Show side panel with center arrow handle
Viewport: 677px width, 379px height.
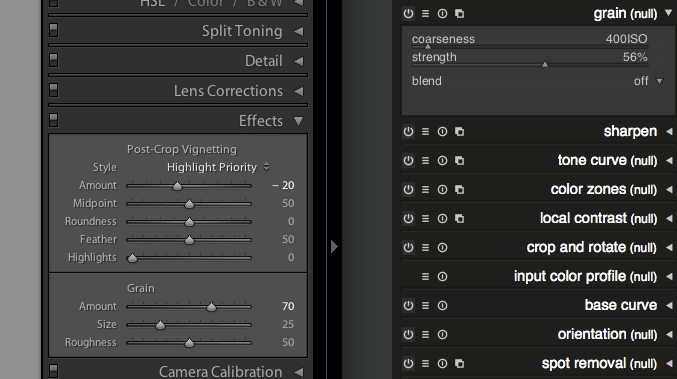(x=334, y=246)
